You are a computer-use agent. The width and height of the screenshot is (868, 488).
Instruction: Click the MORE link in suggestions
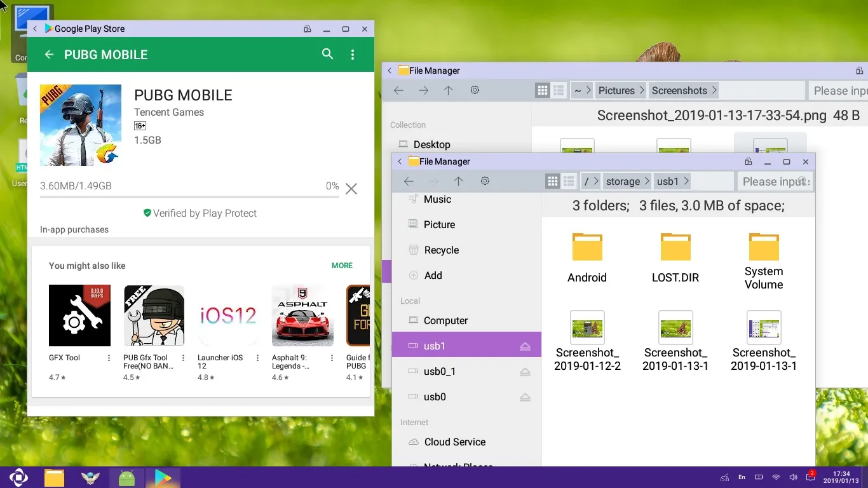342,266
